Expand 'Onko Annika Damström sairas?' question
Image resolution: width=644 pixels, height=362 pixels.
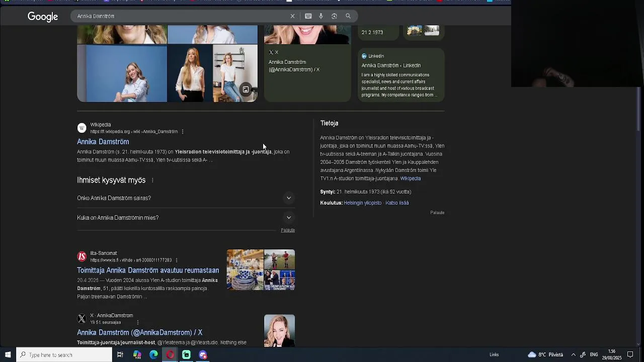186,198
